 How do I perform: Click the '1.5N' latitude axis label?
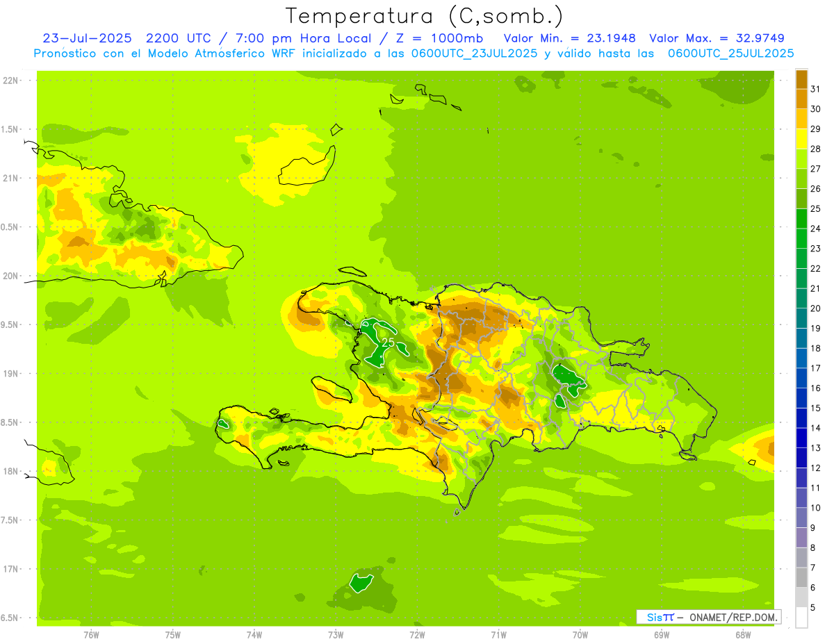pos(10,129)
